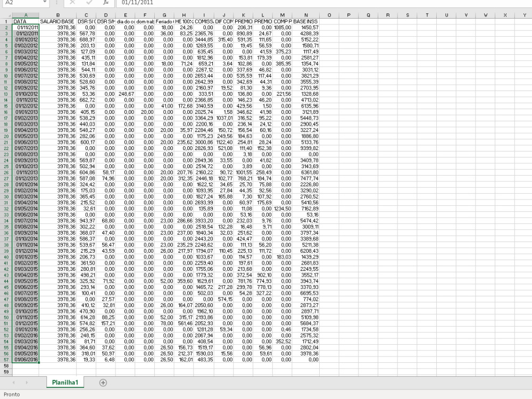Select the Planilha1 sheet tab
532x399 pixels.
click(x=65, y=383)
